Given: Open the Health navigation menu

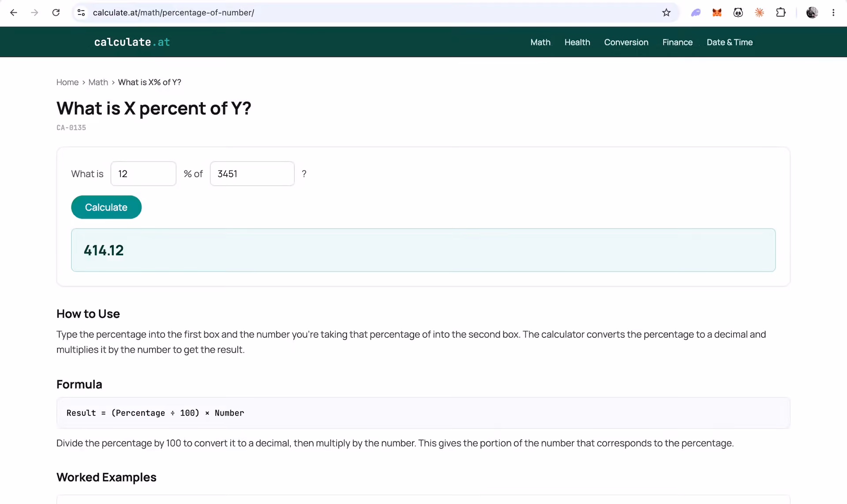Looking at the screenshot, I should click(x=577, y=42).
